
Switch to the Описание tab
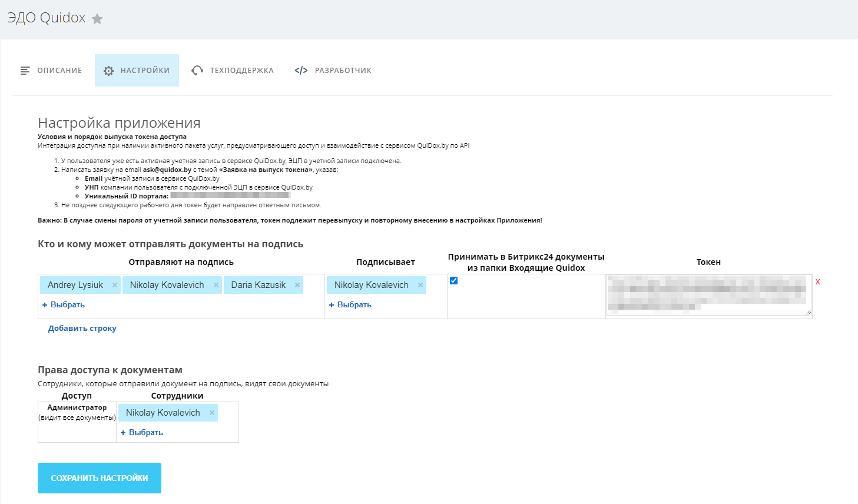click(x=51, y=71)
